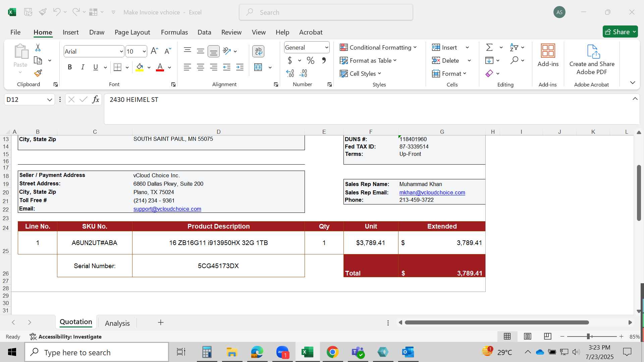Click the Save icon in title bar
The image size is (644, 362).
[28, 12]
